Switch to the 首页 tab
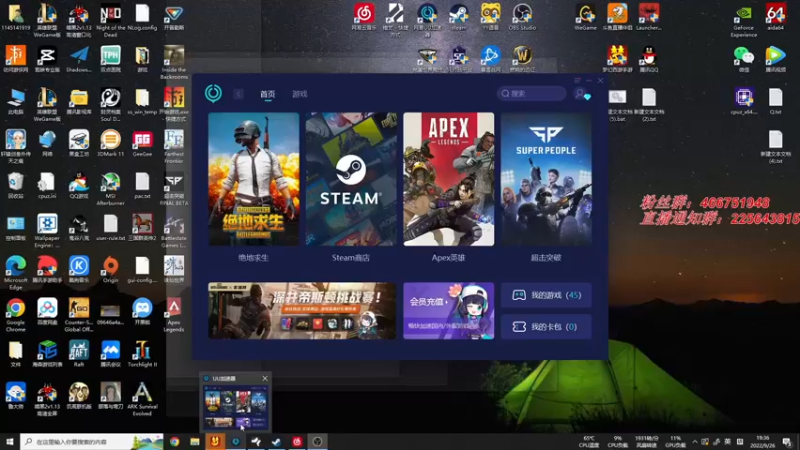This screenshot has width=800, height=450. 267,94
